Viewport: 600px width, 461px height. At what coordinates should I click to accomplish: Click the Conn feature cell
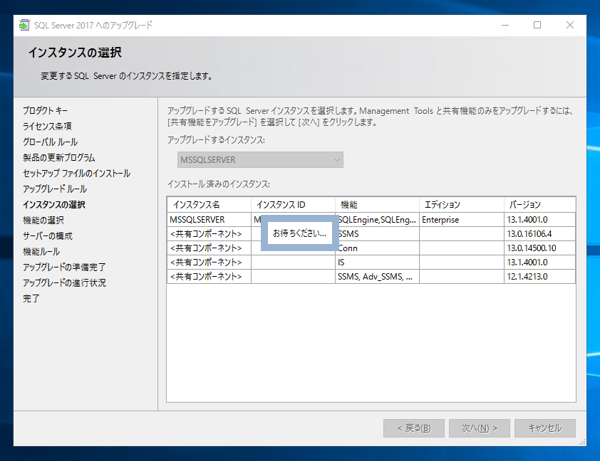[x=377, y=248]
